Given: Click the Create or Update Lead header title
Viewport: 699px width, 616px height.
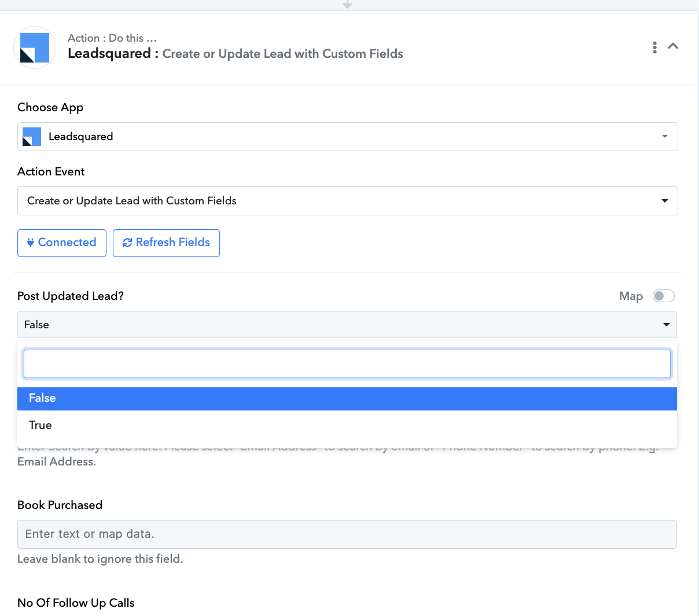Looking at the screenshot, I should point(282,54).
